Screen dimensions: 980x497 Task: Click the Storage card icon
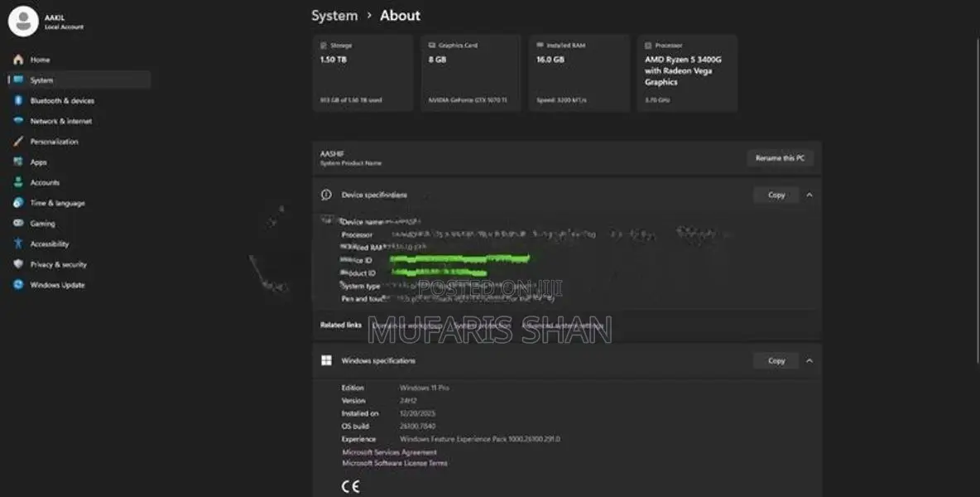[x=324, y=46]
